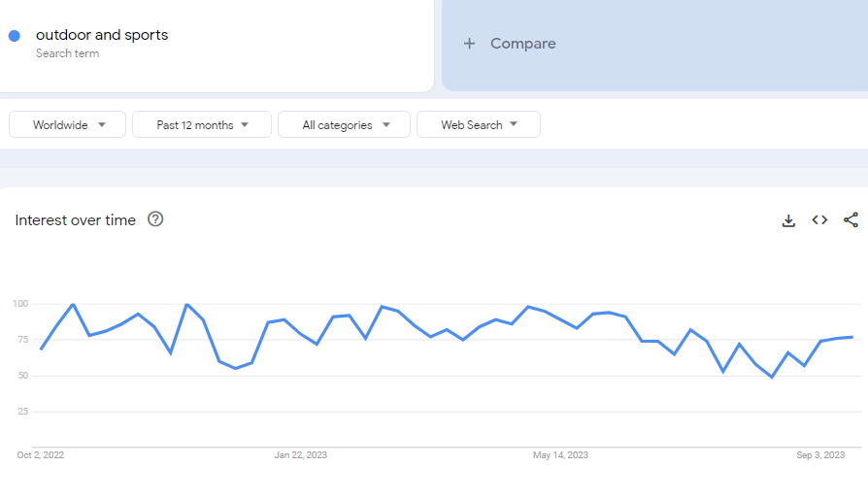Add a comparison term with Compare
This screenshot has height=500, width=868.
522,44
